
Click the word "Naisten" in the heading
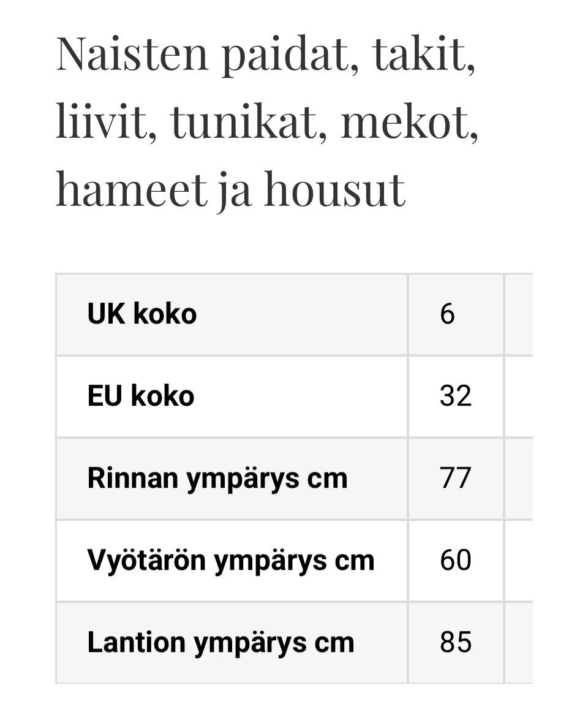pyautogui.click(x=132, y=54)
